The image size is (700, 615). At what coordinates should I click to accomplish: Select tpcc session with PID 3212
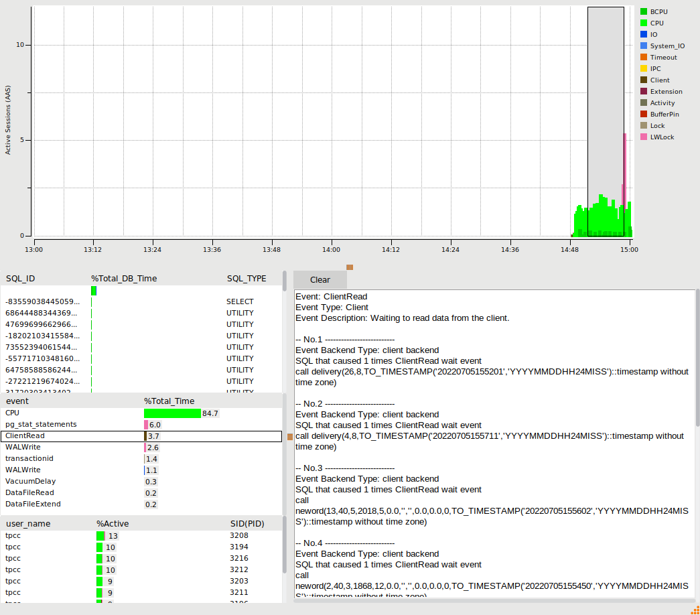click(x=141, y=570)
